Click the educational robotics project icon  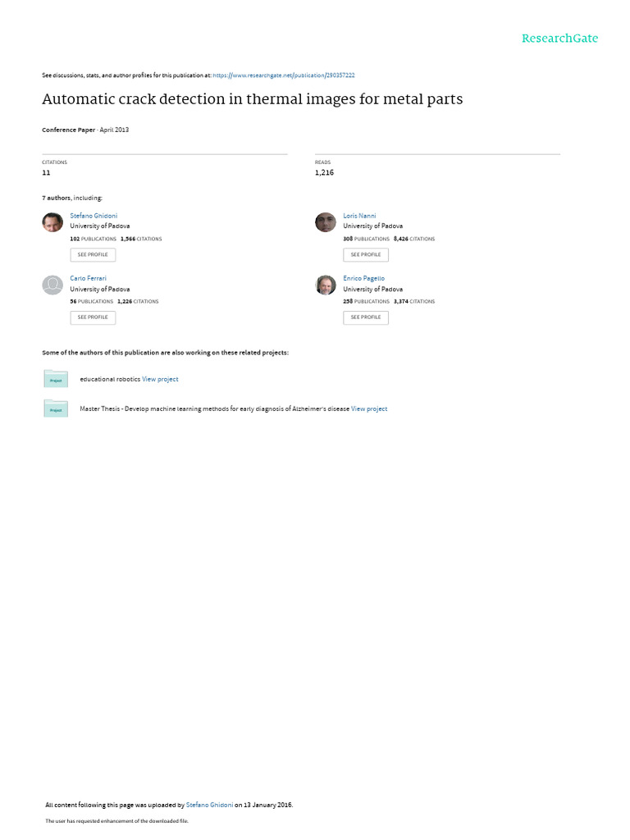pos(56,379)
